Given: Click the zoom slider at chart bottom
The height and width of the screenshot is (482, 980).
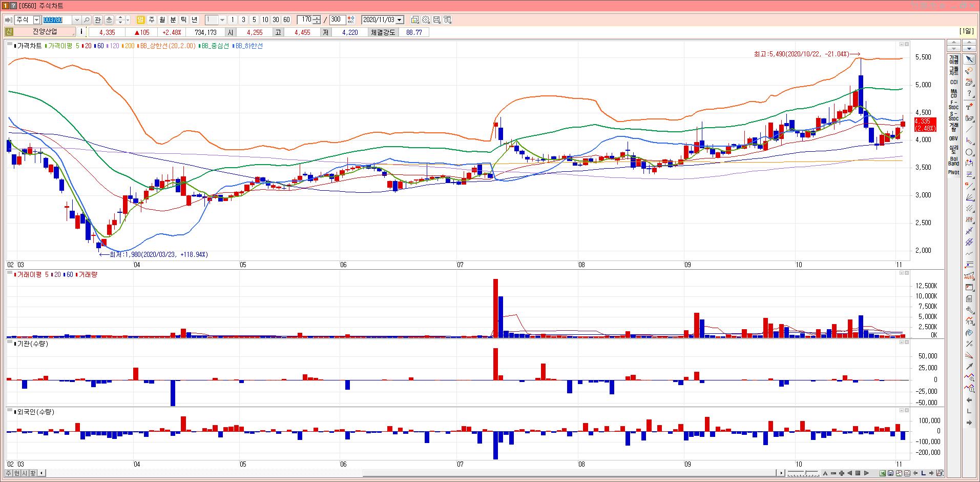Looking at the screenshot, I should click(x=803, y=473).
